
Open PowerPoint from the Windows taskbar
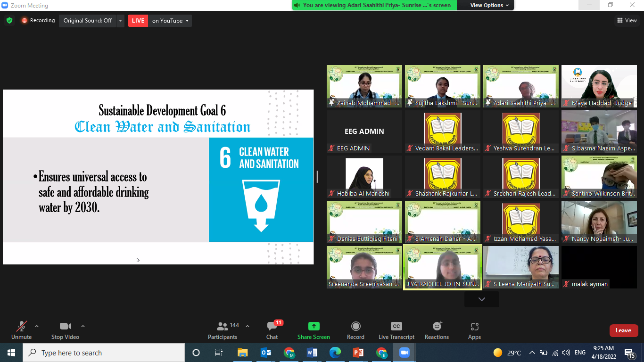[x=358, y=353]
